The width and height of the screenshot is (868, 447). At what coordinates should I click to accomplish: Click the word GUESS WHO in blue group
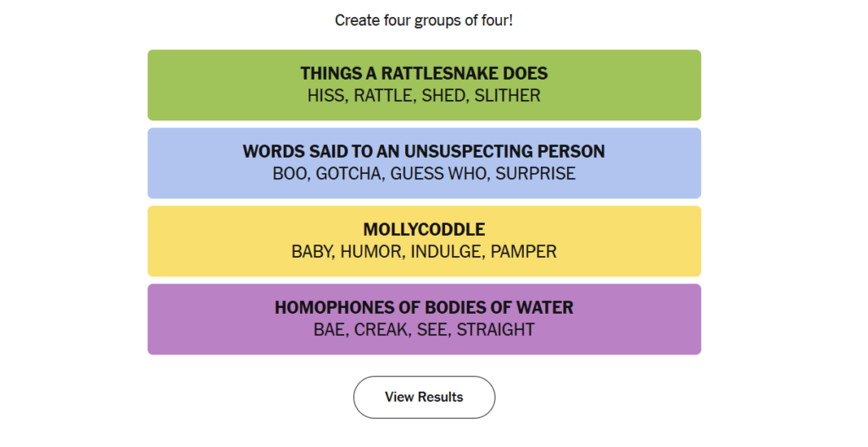[x=447, y=174]
